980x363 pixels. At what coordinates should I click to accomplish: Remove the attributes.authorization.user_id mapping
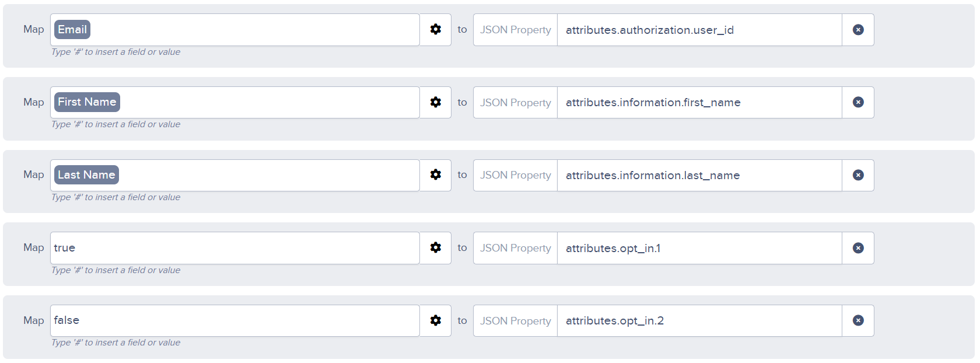point(858,30)
